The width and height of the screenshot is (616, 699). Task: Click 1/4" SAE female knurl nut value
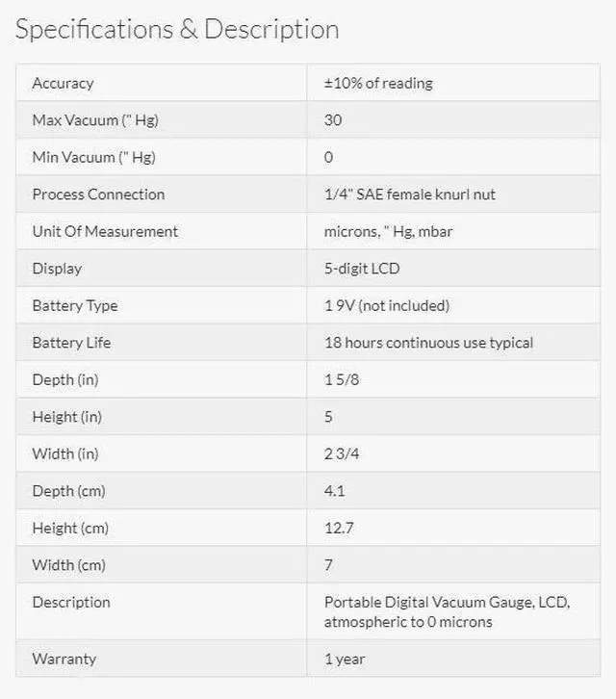point(410,194)
